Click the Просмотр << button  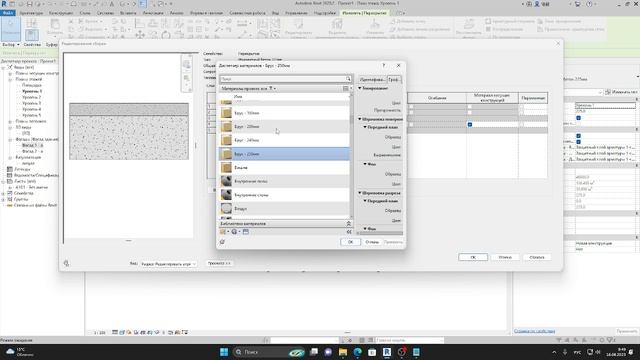[219, 263]
